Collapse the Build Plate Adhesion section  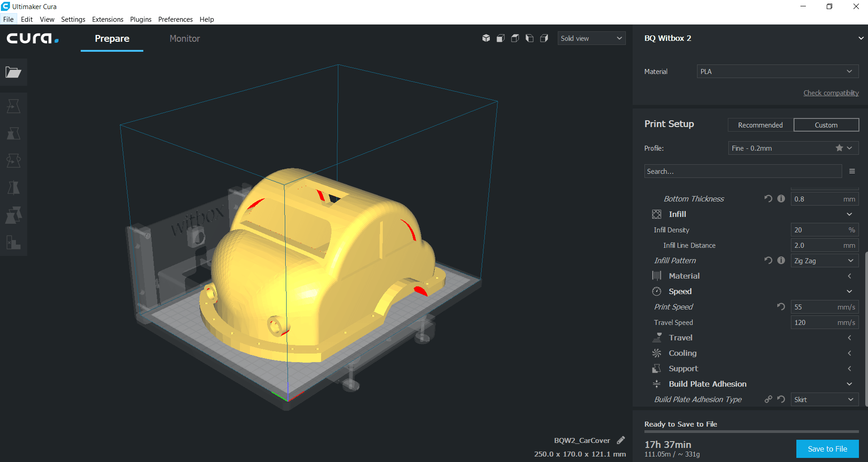(849, 384)
